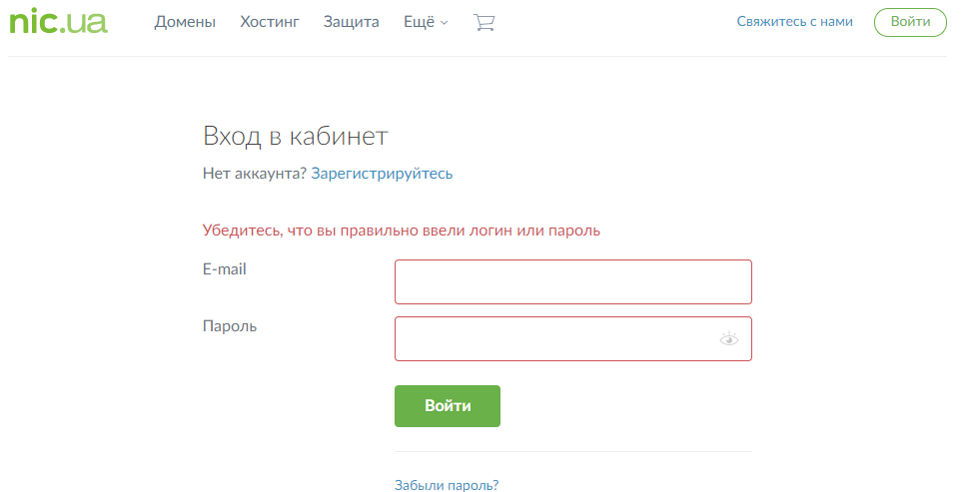Follow the Свяжитесь с нами link
This screenshot has width=980, height=492.
pos(794,22)
